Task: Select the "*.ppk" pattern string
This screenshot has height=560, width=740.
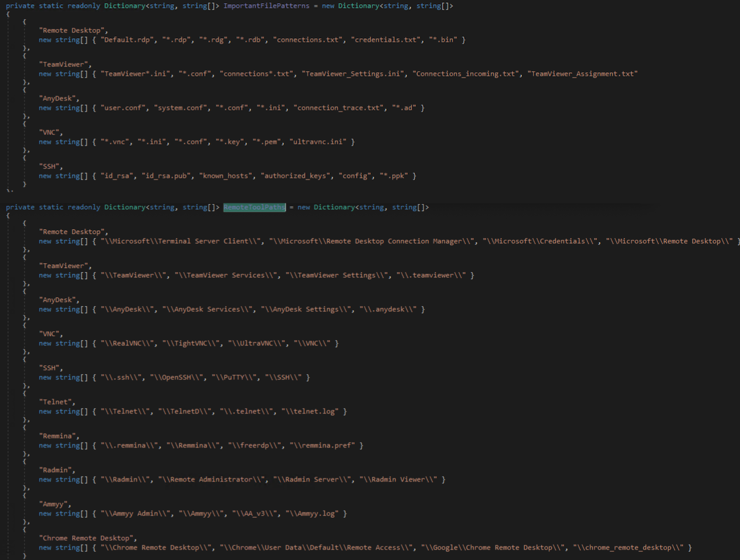Action: pyautogui.click(x=394, y=176)
